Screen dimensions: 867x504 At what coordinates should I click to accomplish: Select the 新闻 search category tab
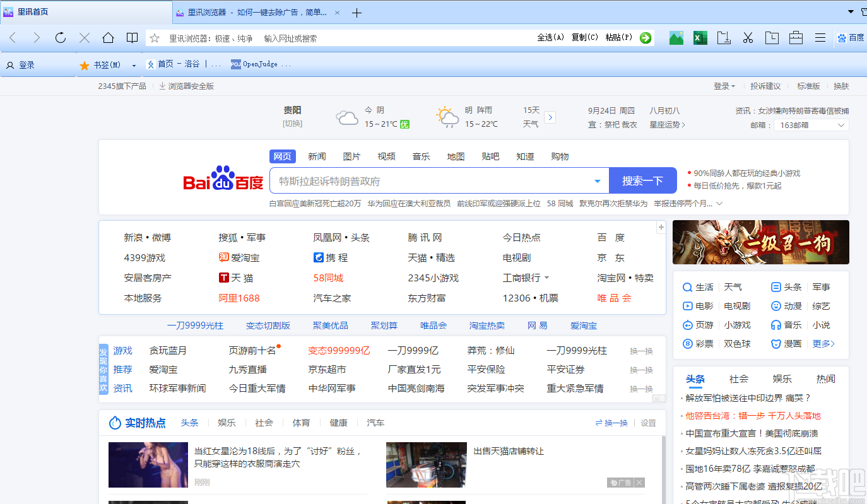pyautogui.click(x=317, y=156)
